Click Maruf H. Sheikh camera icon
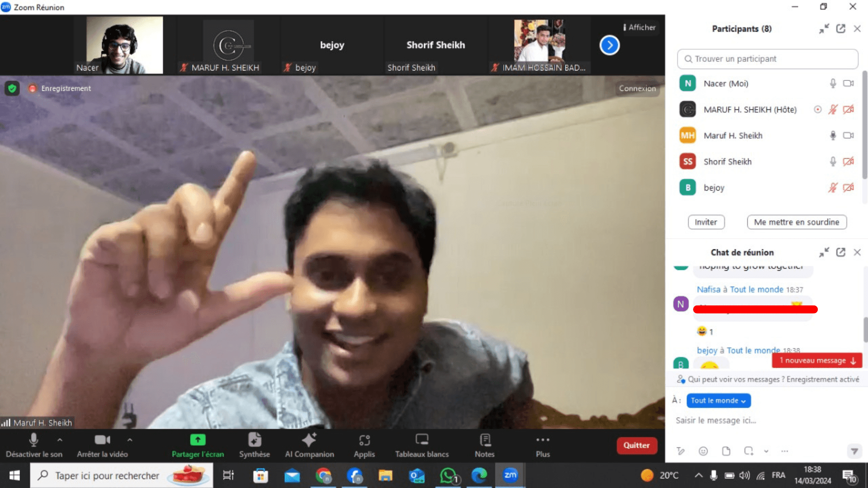 [x=848, y=136]
